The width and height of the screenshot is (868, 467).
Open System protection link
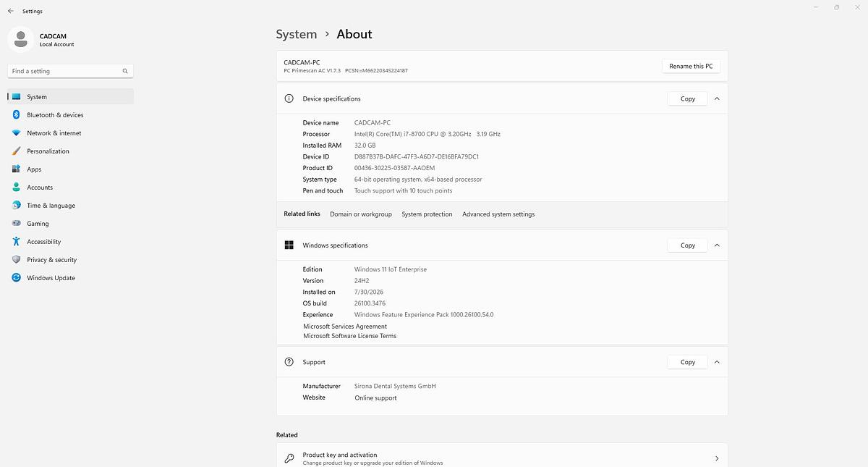point(427,214)
